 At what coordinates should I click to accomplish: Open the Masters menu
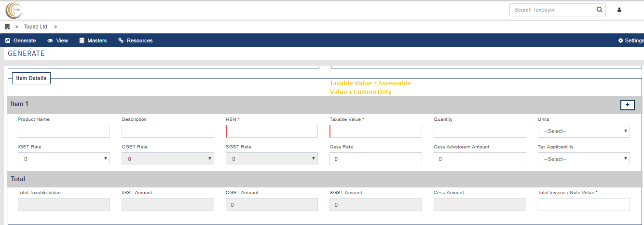coord(93,40)
